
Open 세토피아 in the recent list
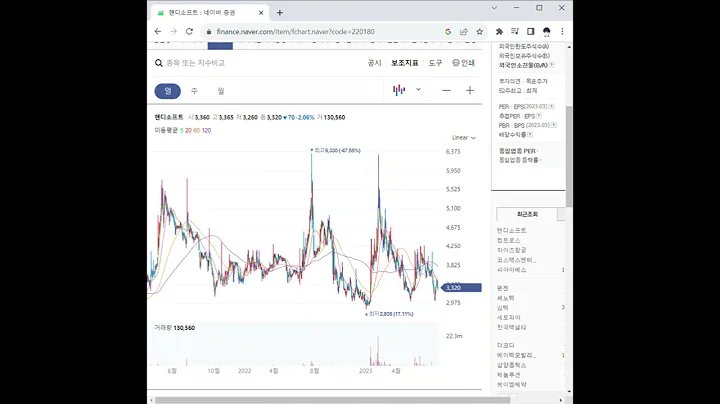[509, 318]
